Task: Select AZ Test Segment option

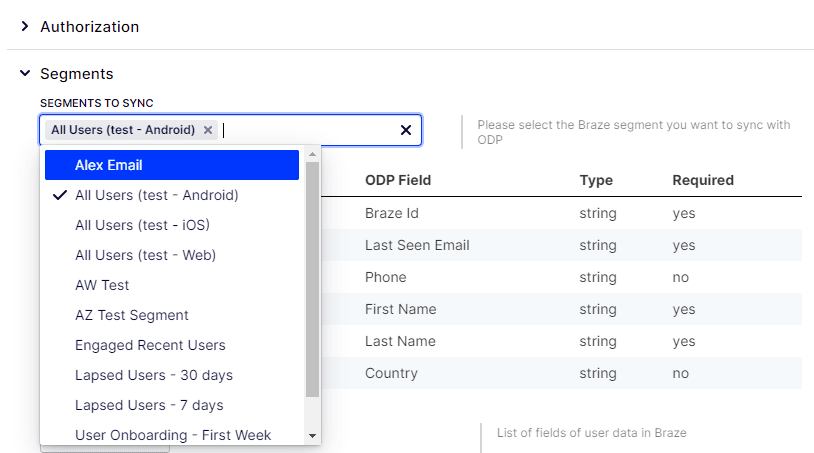Action: click(x=131, y=315)
